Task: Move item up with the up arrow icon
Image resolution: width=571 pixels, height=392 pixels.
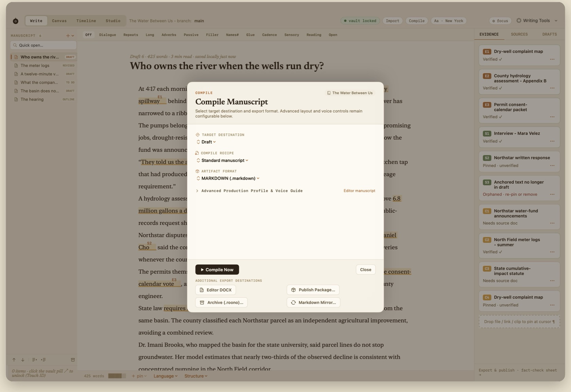Action: point(14,360)
